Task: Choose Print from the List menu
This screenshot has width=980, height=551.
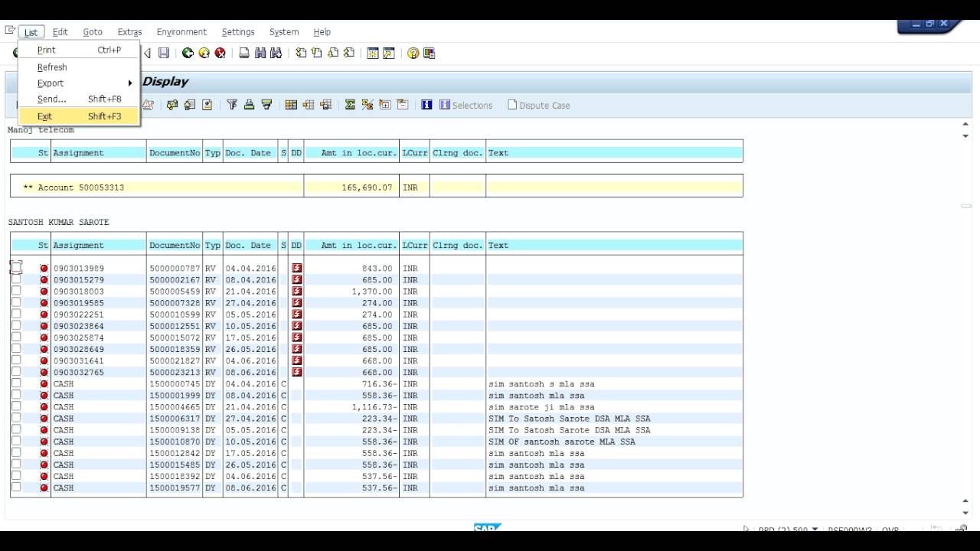Action: pyautogui.click(x=79, y=50)
